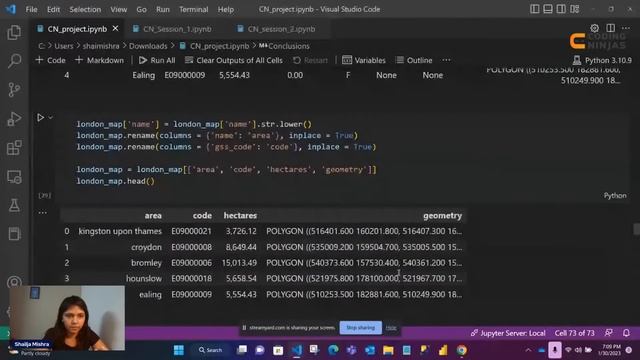Image resolution: width=640 pixels, height=360 pixels.
Task: Open the View menu
Action: tap(118, 9)
